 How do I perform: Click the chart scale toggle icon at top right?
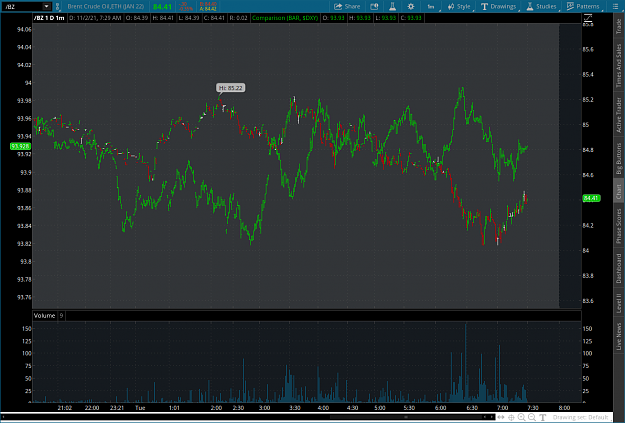[588, 18]
